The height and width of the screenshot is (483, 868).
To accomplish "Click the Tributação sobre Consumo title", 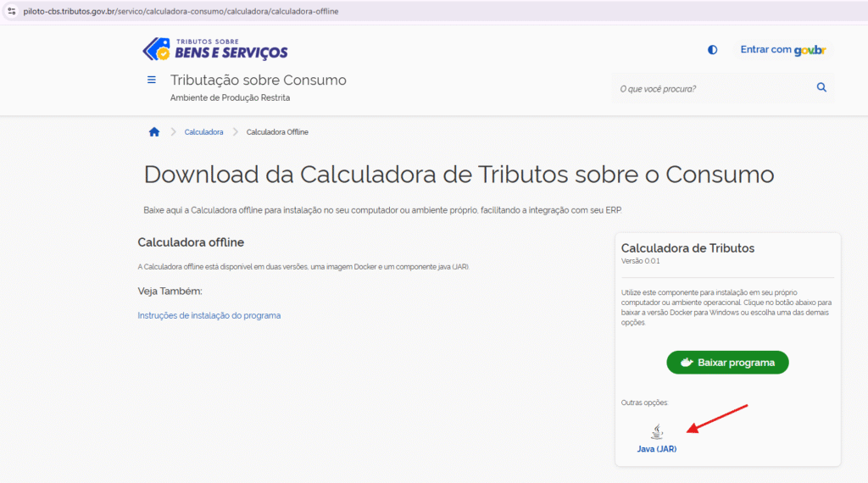I will (259, 80).
